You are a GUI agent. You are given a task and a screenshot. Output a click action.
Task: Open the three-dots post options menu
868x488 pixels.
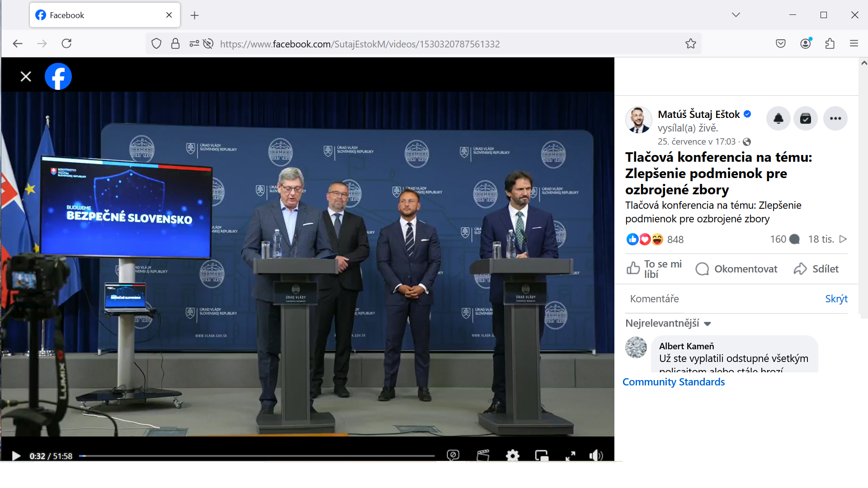point(835,119)
